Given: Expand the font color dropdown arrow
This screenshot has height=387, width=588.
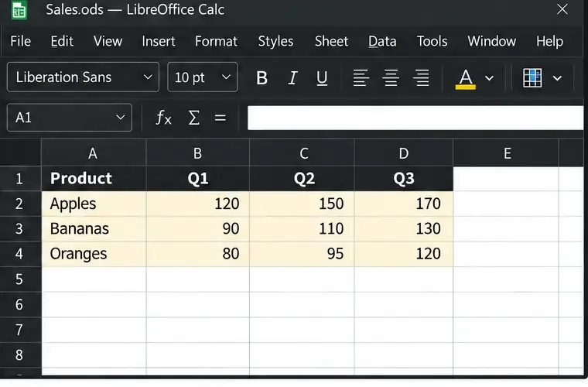Looking at the screenshot, I should click(x=489, y=78).
